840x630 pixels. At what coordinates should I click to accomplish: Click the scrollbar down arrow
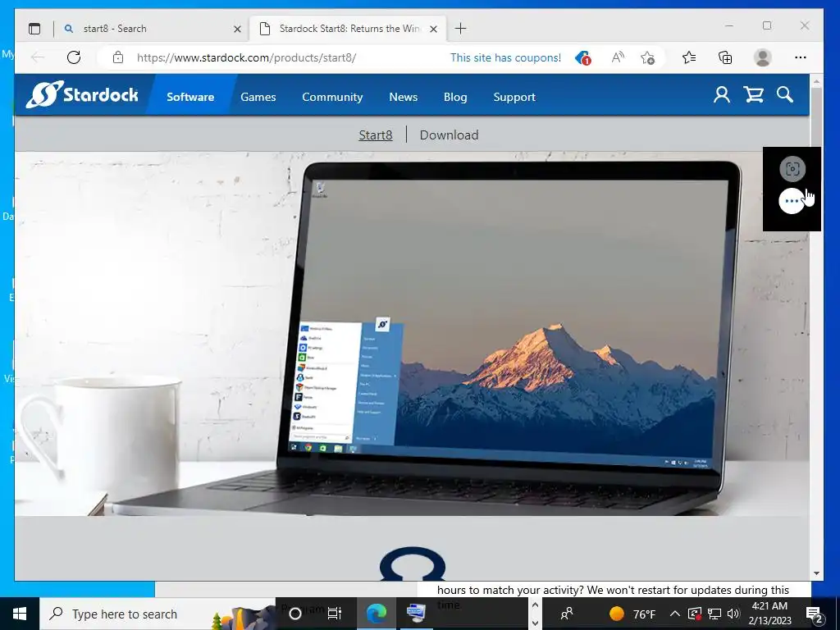tap(816, 573)
